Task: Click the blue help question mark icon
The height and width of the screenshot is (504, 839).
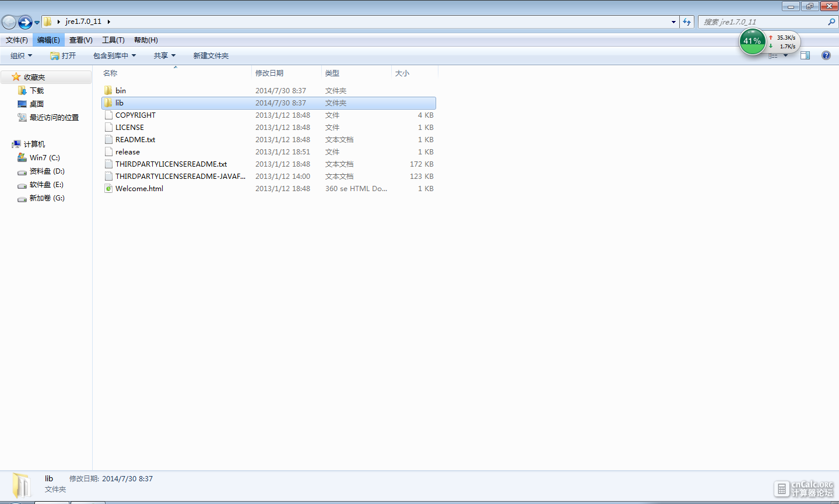Action: pyautogui.click(x=826, y=56)
